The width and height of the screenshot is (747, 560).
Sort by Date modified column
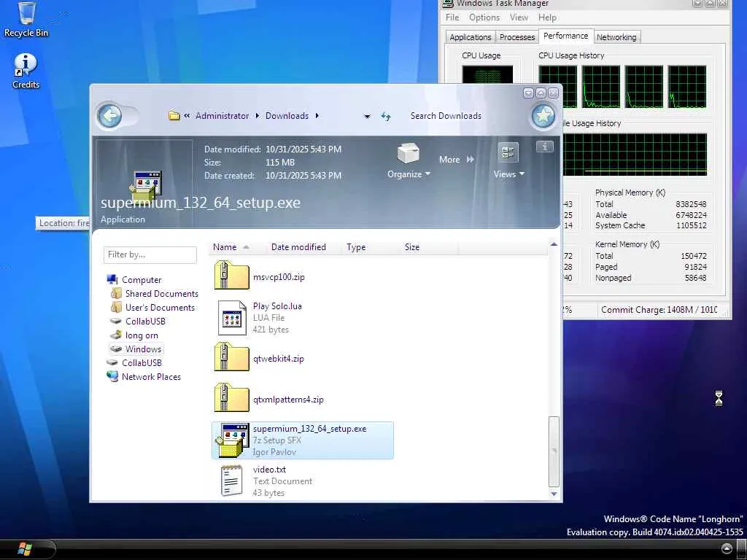[x=298, y=247]
